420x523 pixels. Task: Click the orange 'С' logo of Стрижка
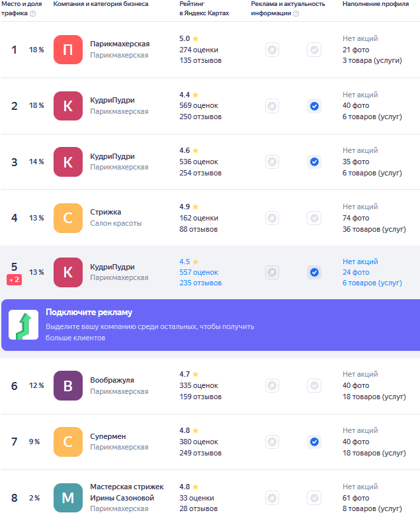tap(68, 218)
